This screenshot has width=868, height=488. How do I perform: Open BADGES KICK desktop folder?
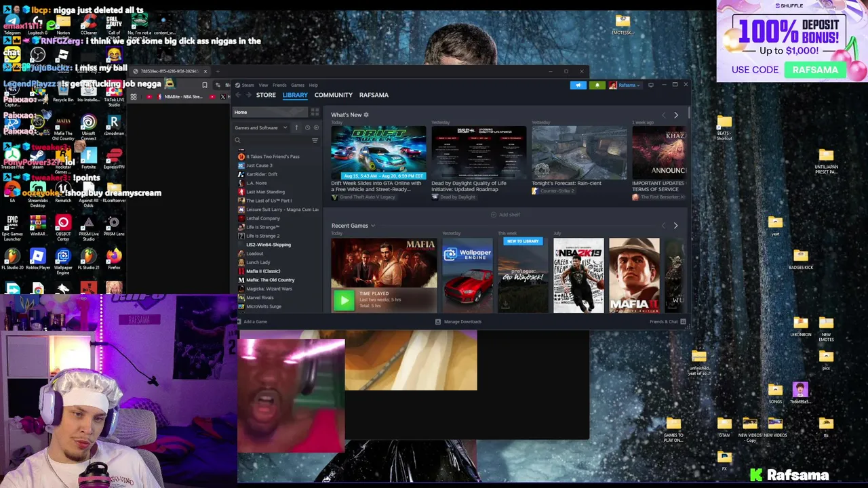click(800, 260)
